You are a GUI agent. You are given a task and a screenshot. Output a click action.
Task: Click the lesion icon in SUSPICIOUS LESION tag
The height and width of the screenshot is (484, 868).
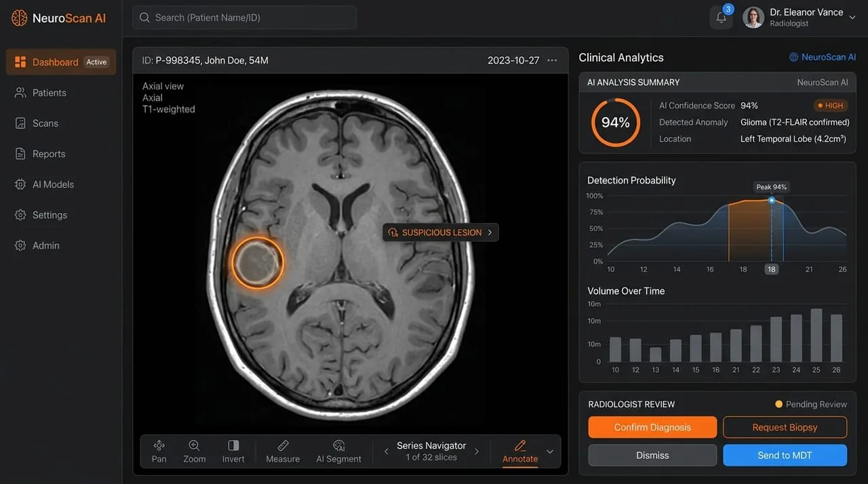coord(393,233)
